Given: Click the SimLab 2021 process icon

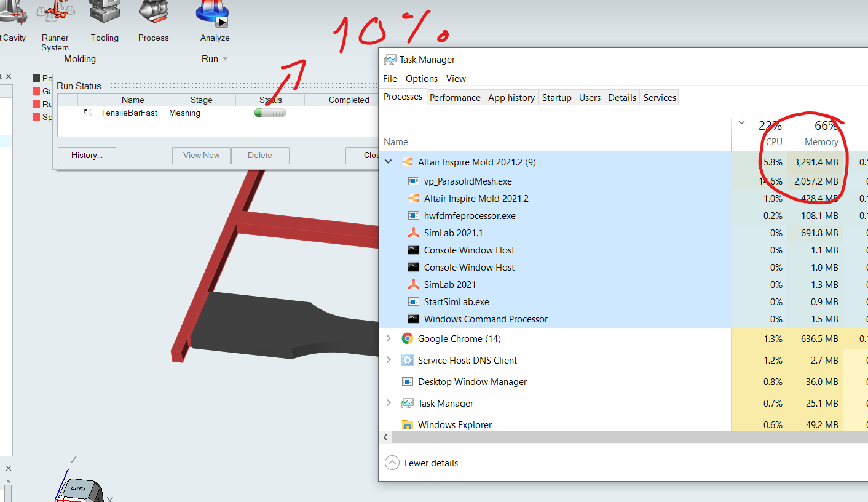Looking at the screenshot, I should coord(413,285).
